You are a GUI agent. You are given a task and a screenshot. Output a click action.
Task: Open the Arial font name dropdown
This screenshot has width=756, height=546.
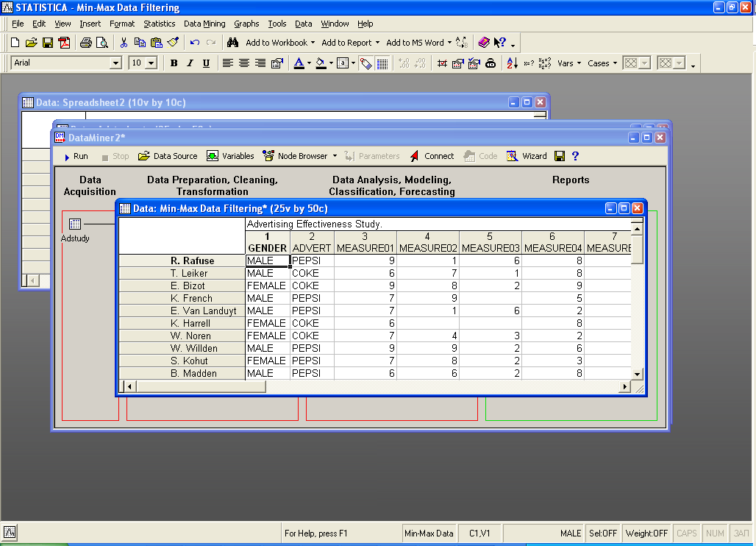coord(115,63)
